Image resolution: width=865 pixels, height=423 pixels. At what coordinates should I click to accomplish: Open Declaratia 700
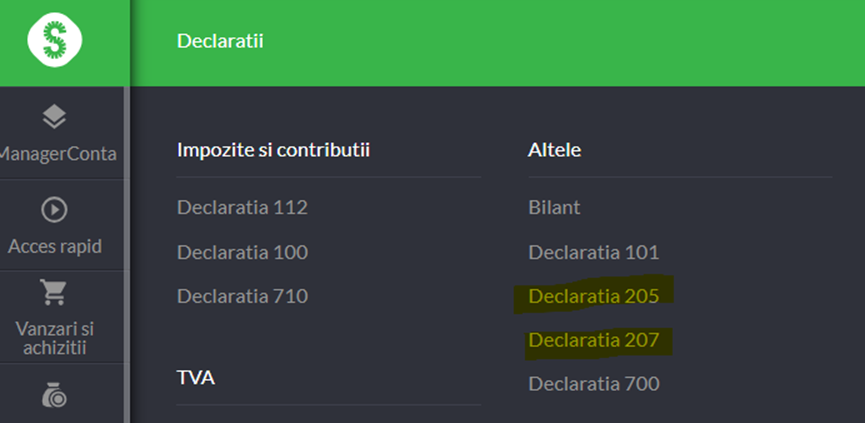pyautogui.click(x=594, y=383)
